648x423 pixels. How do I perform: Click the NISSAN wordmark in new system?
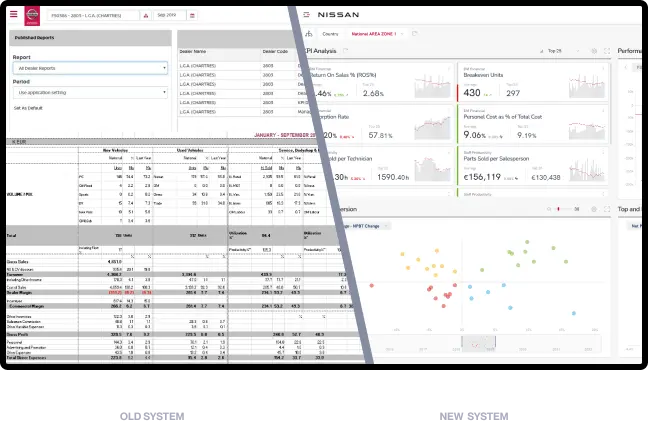338,14
